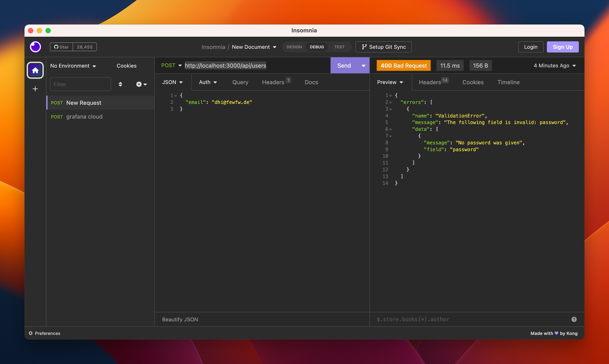This screenshot has height=364, width=609.
Task: Click the GitHub star icon
Action: (x=57, y=47)
